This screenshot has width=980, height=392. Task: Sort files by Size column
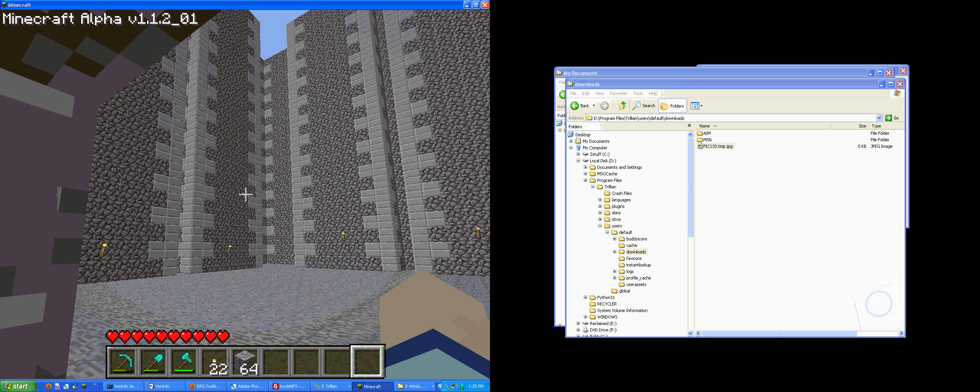(849, 126)
